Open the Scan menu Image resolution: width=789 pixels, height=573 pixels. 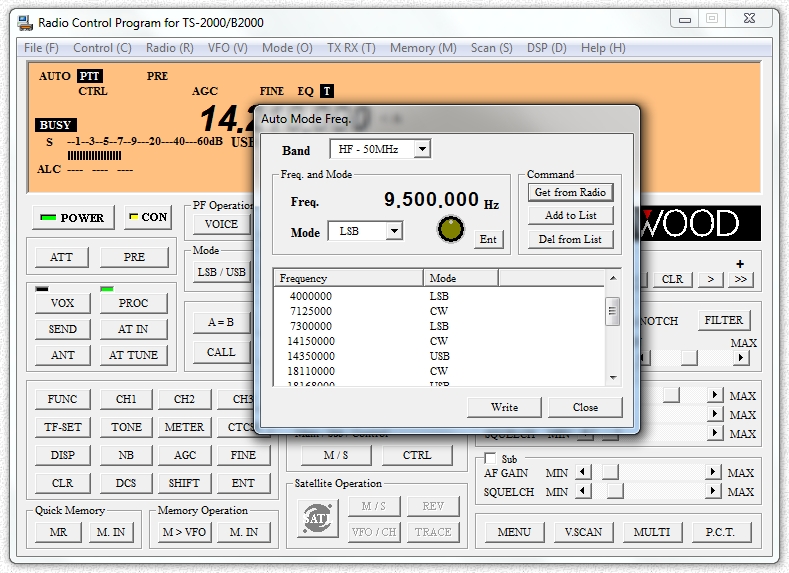(x=492, y=48)
